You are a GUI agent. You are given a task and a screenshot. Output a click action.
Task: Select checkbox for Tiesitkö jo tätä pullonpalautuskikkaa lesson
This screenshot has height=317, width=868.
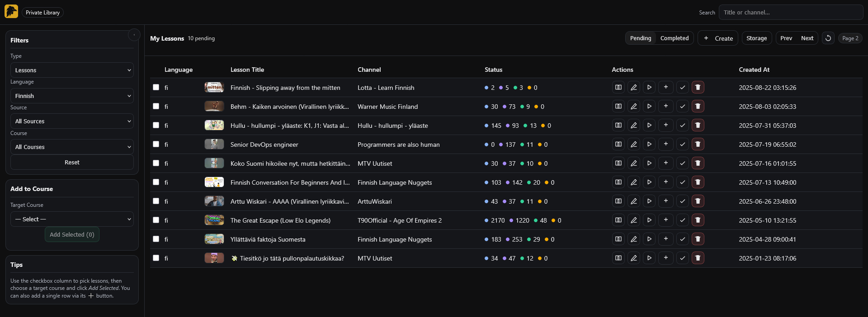156,258
